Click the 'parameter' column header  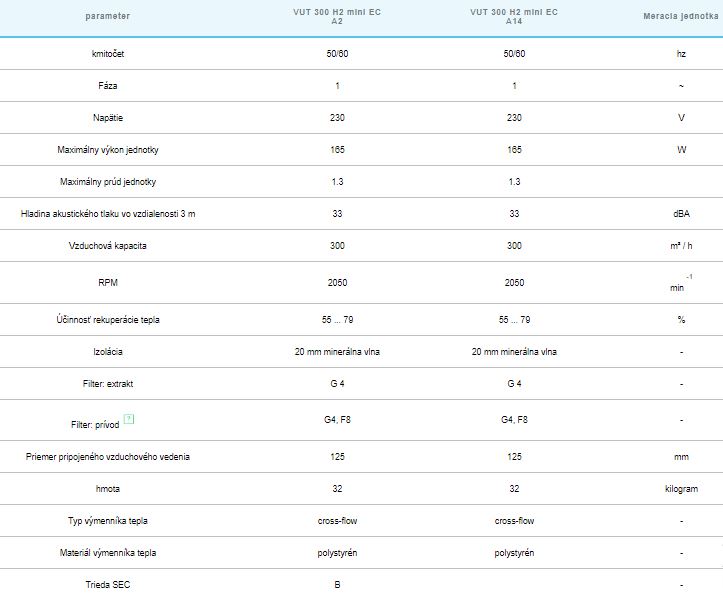(107, 17)
